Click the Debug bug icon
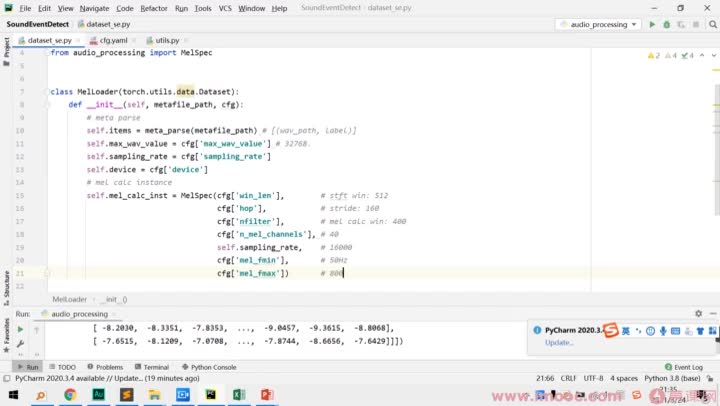 tap(667, 24)
